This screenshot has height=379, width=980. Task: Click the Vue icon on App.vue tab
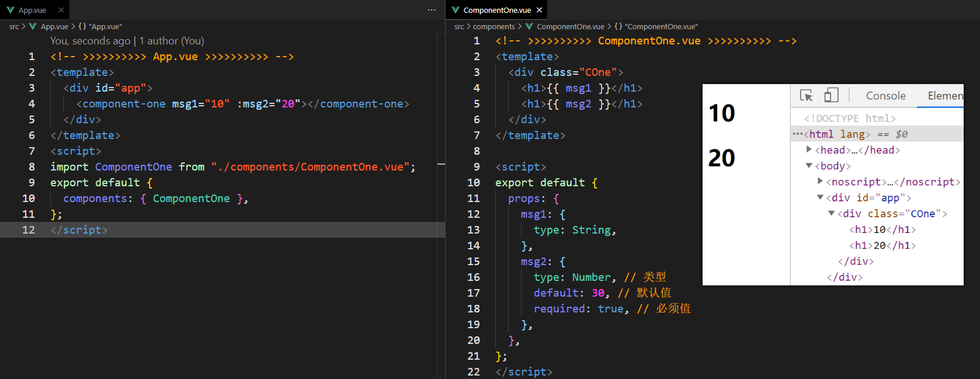11,10
